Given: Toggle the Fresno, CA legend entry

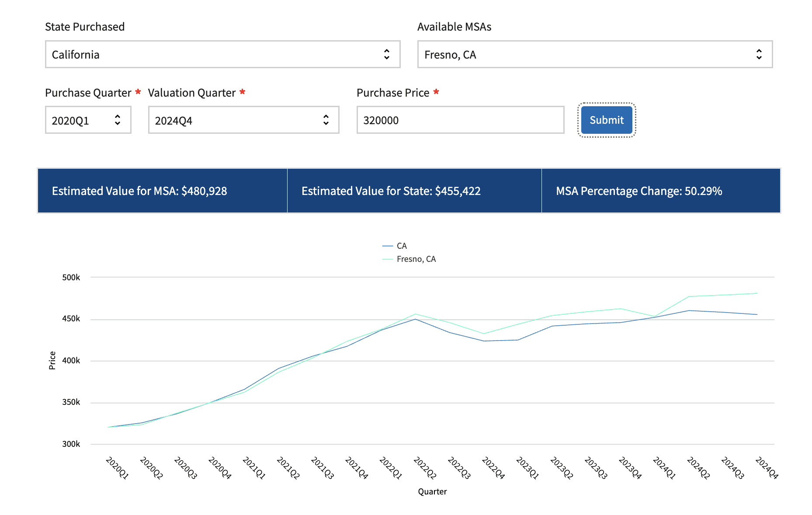Looking at the screenshot, I should [416, 259].
